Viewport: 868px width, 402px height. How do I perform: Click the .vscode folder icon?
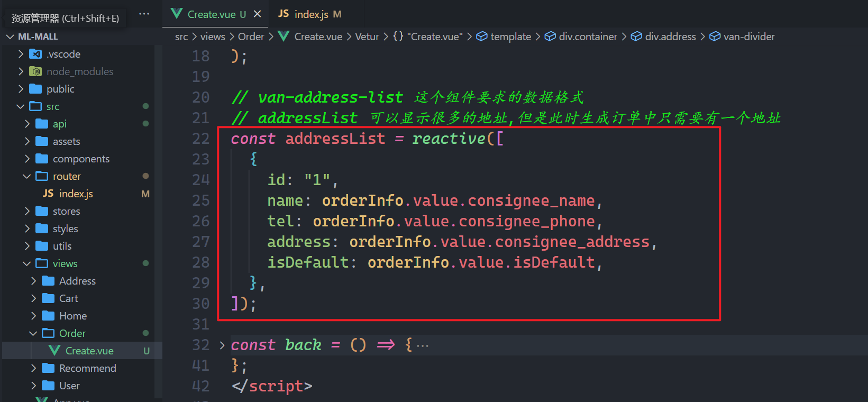[35, 54]
